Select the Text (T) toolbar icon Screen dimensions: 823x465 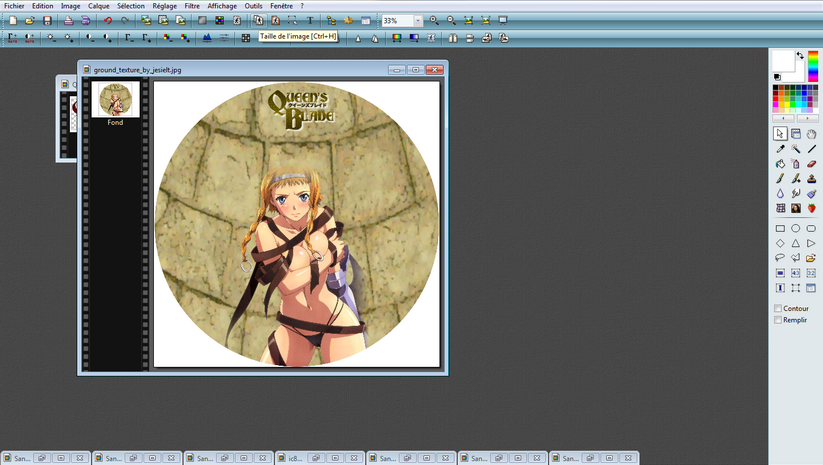coord(310,20)
